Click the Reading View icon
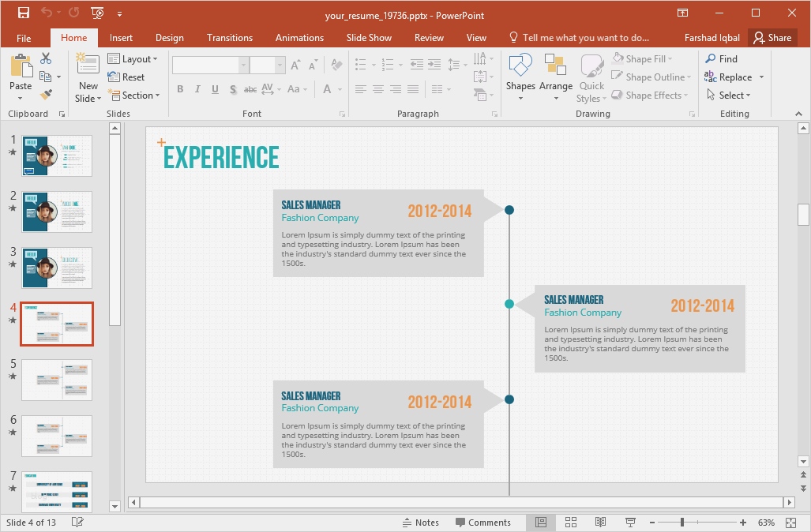811x532 pixels. pos(601,522)
